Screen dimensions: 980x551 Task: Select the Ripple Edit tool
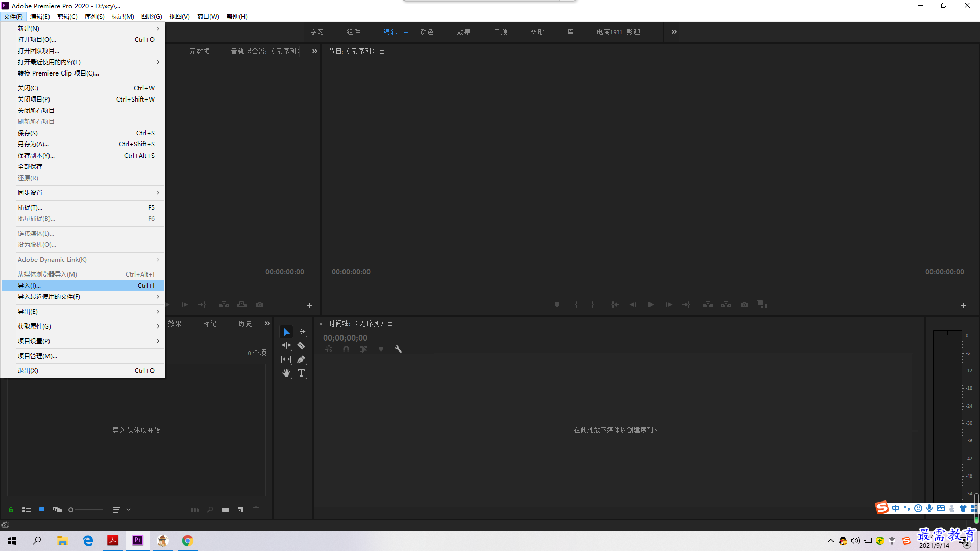[286, 346]
